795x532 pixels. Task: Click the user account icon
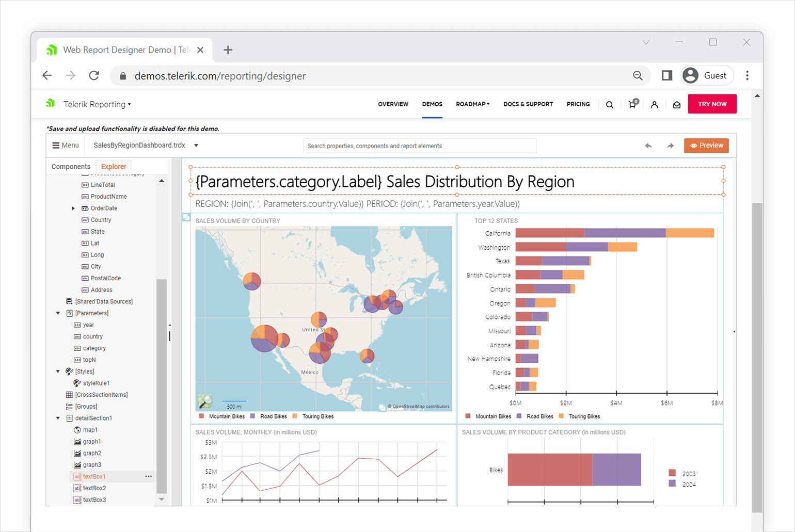655,104
